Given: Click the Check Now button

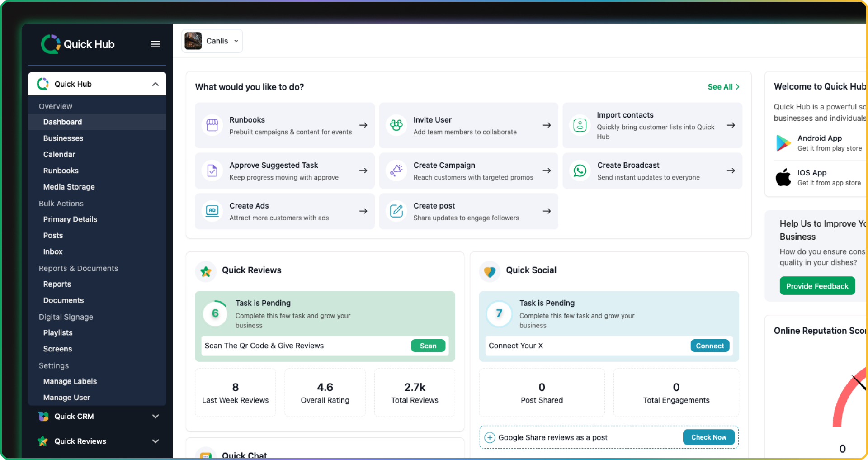Looking at the screenshot, I should [x=708, y=437].
